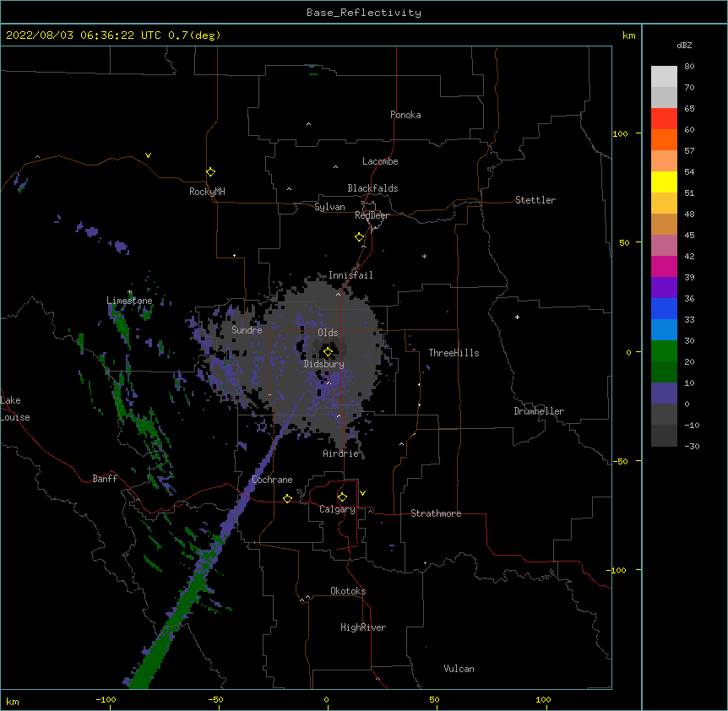Click the Didsbury town label
728x711 pixels.
coord(324,364)
